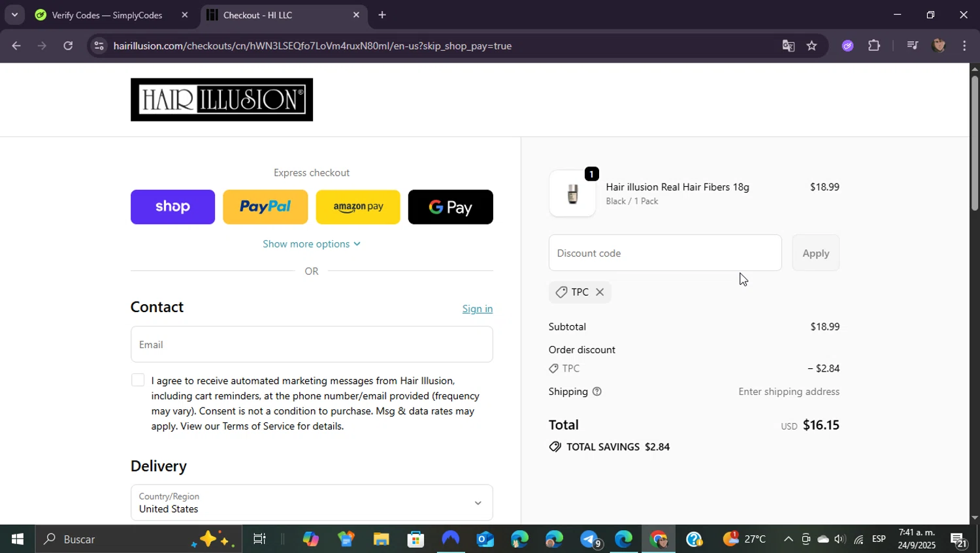Choose Google Pay express checkout
The height and width of the screenshot is (553, 980).
click(451, 207)
